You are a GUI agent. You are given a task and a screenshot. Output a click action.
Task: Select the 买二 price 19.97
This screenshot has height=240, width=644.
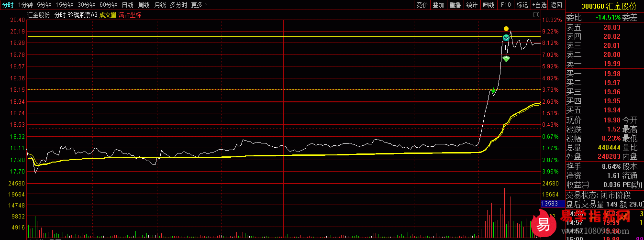tap(611, 83)
